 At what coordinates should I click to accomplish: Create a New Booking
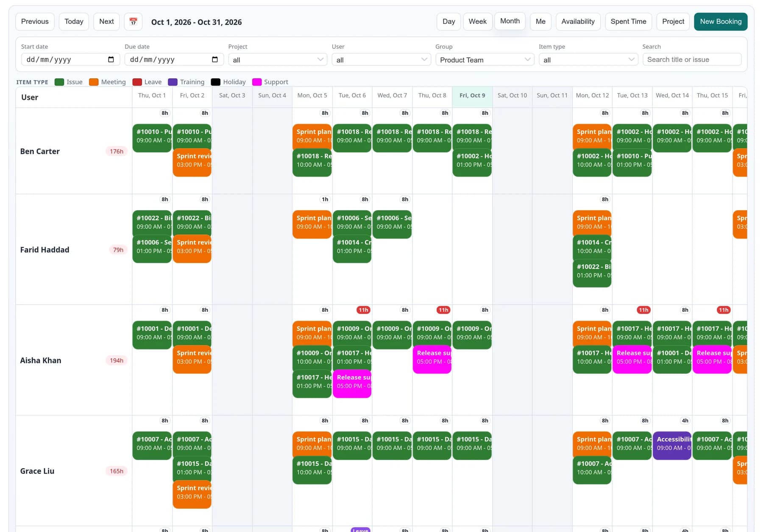(721, 22)
